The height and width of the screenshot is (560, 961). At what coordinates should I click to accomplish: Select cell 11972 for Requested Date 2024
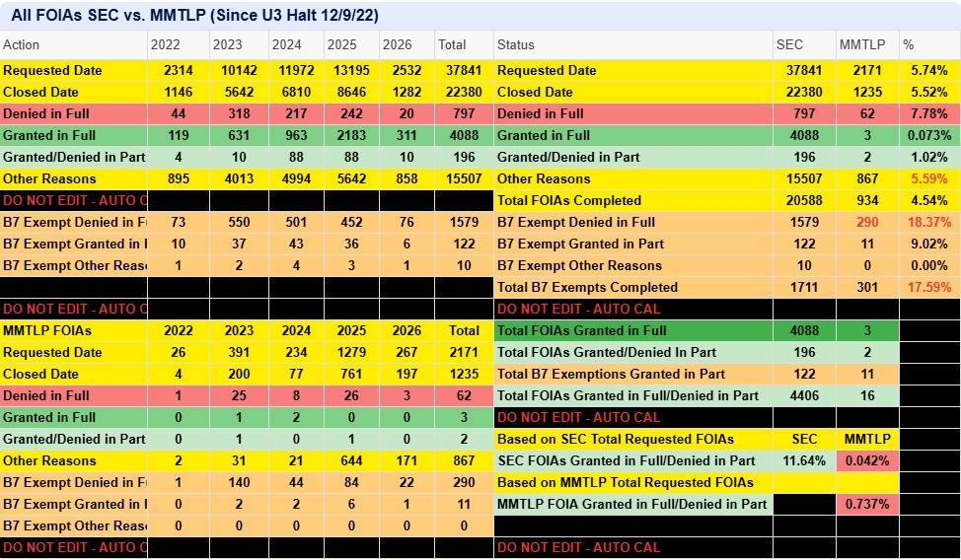pos(296,70)
